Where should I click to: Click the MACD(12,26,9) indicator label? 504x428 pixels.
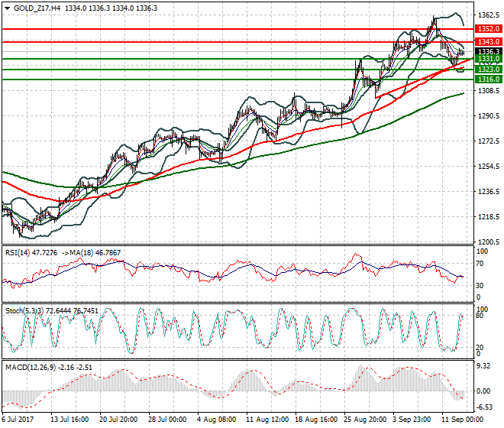31,367
